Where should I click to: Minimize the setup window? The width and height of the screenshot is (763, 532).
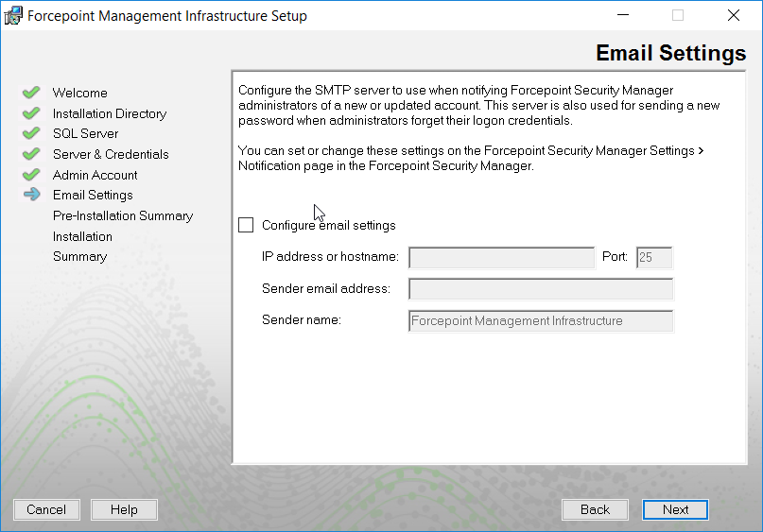coord(623,15)
